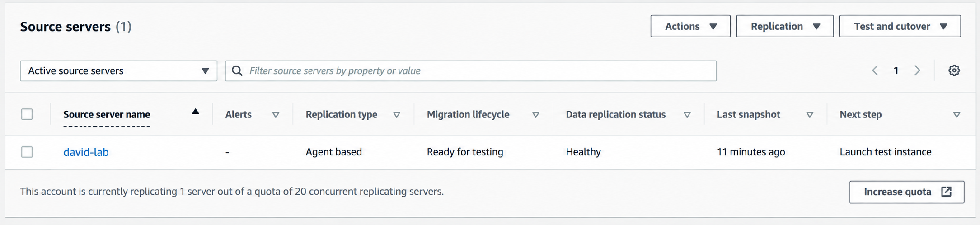Image resolution: width=980 pixels, height=225 pixels.
Task: Click the Migration lifecycle header label
Action: [x=468, y=115]
